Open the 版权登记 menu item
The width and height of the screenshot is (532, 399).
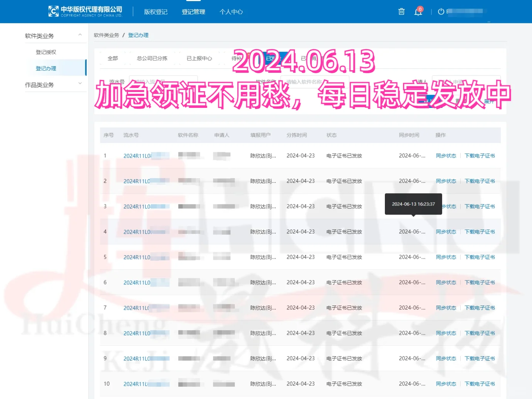click(x=156, y=11)
